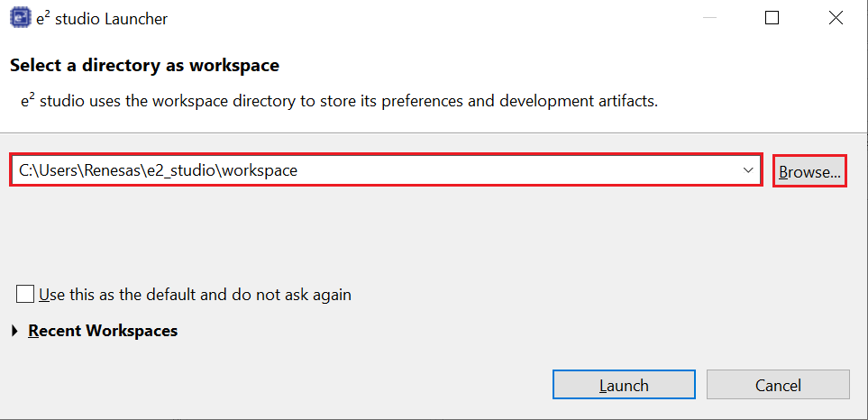Close the launcher dialog with the X icon
Image resolution: width=868 pixels, height=420 pixels.
pos(836,18)
